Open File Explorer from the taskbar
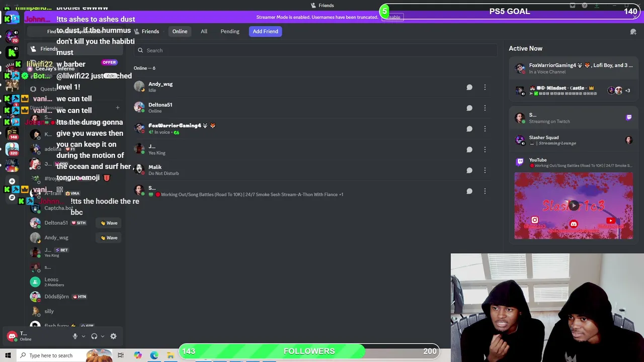 point(171,355)
